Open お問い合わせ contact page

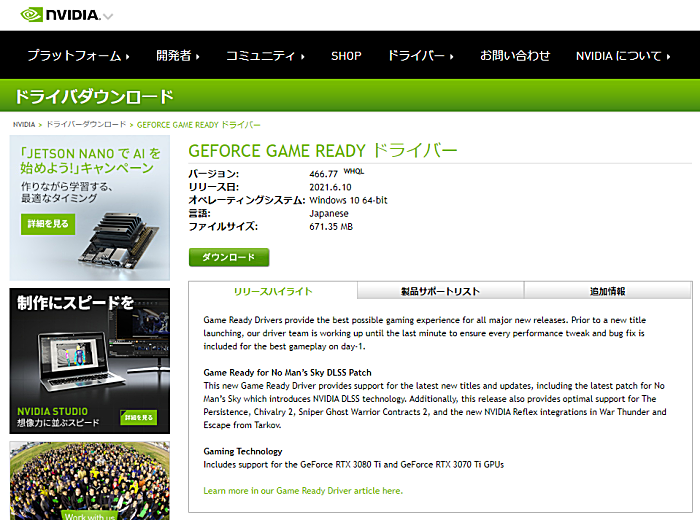(515, 56)
